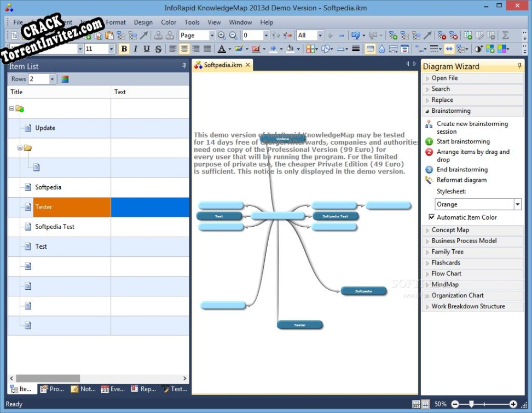Click Reformat diagram in the wizard
The width and height of the screenshot is (532, 413).
(462, 180)
